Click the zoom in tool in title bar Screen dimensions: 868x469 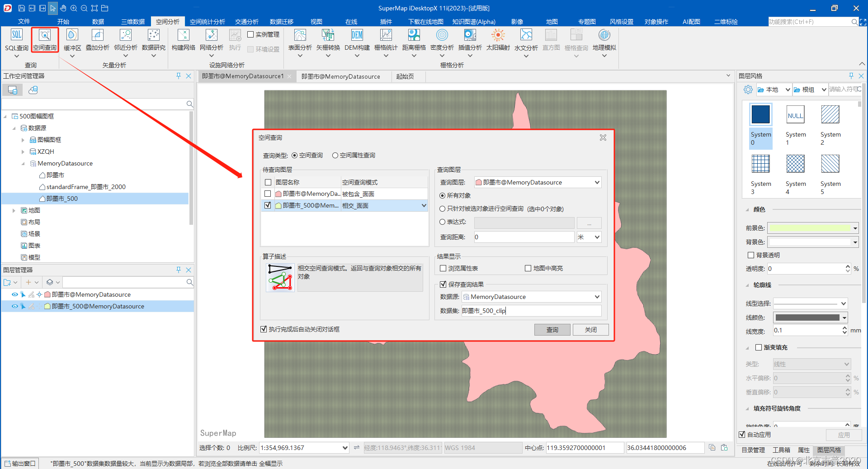click(73, 8)
